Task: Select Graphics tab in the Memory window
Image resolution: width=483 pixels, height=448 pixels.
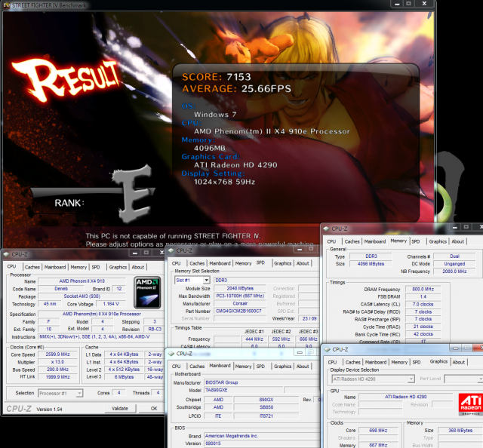Action: [438, 241]
